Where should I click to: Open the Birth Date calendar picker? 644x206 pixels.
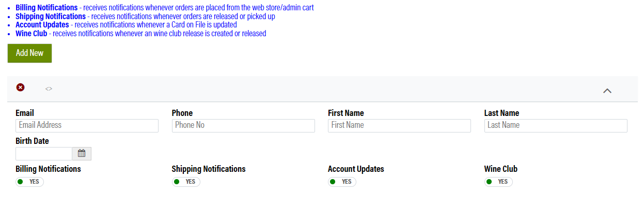[82, 154]
